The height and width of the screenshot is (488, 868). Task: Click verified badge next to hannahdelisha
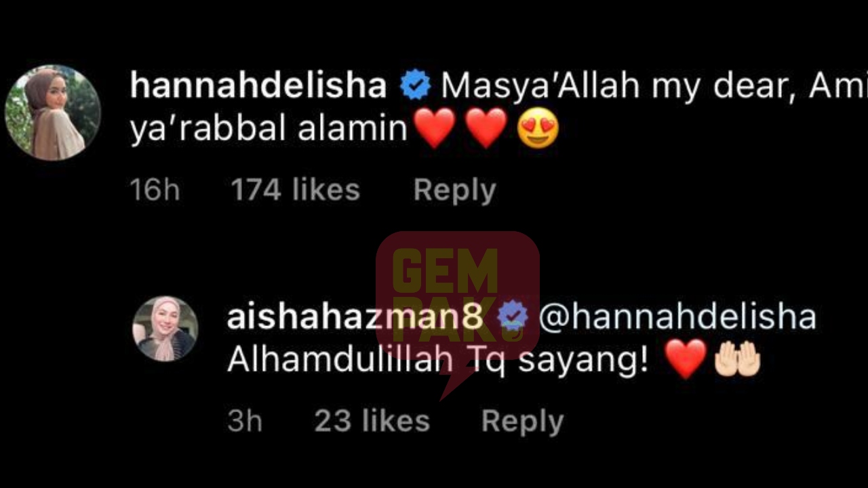click(x=415, y=86)
